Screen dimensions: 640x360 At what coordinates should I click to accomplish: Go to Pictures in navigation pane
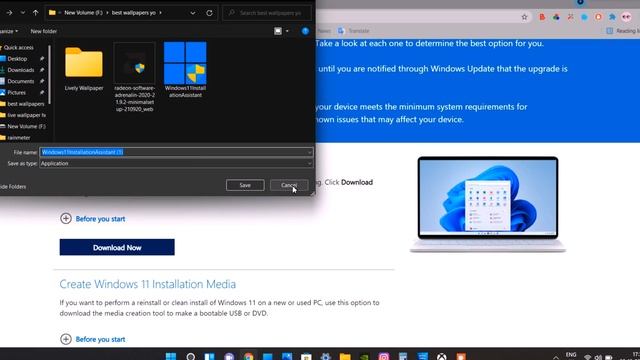click(x=16, y=93)
